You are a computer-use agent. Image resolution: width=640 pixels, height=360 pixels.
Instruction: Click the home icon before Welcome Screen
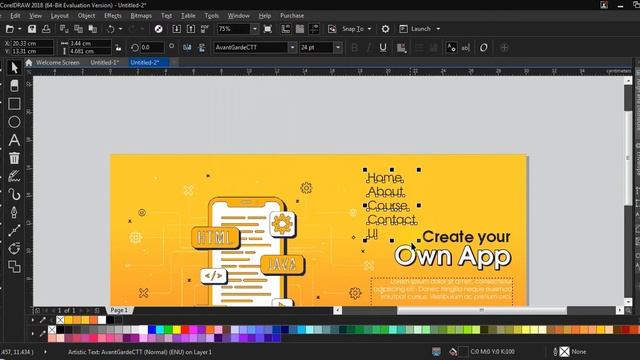(x=29, y=62)
